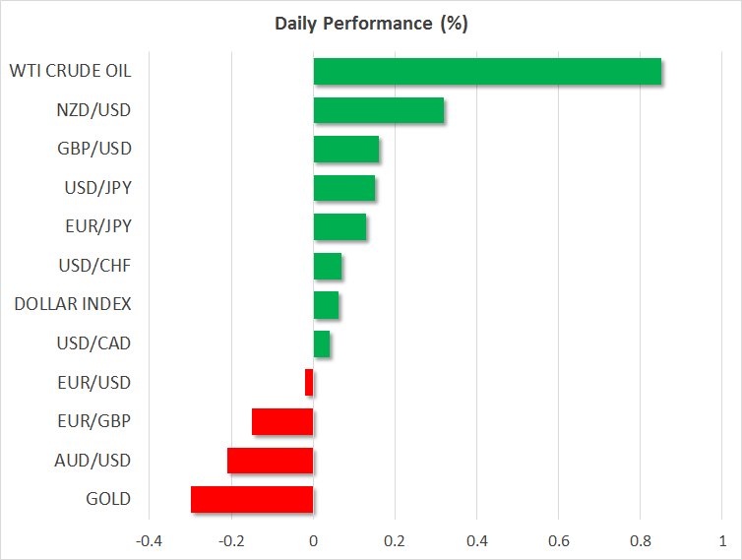The image size is (742, 560).
Task: Select the red Gold bar
Action: [252, 499]
